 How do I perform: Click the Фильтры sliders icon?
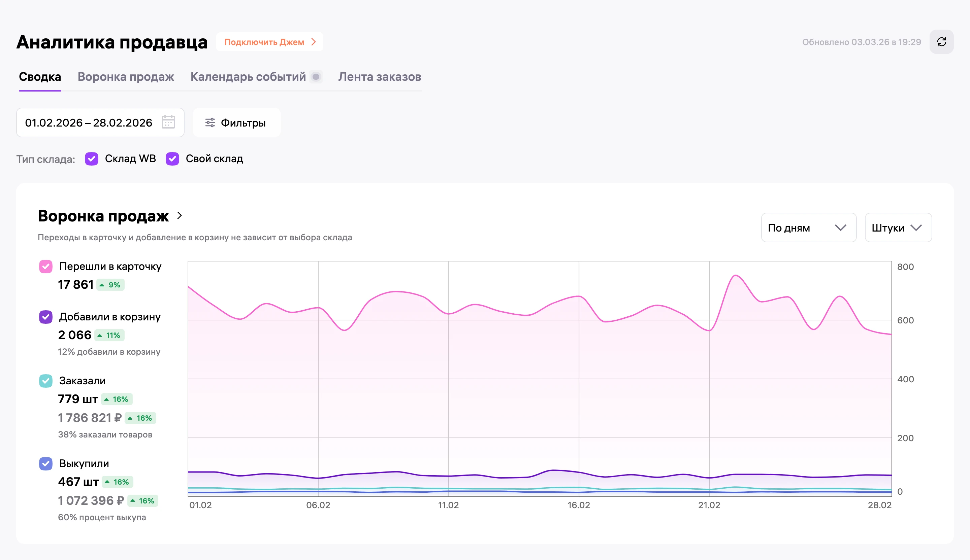210,123
